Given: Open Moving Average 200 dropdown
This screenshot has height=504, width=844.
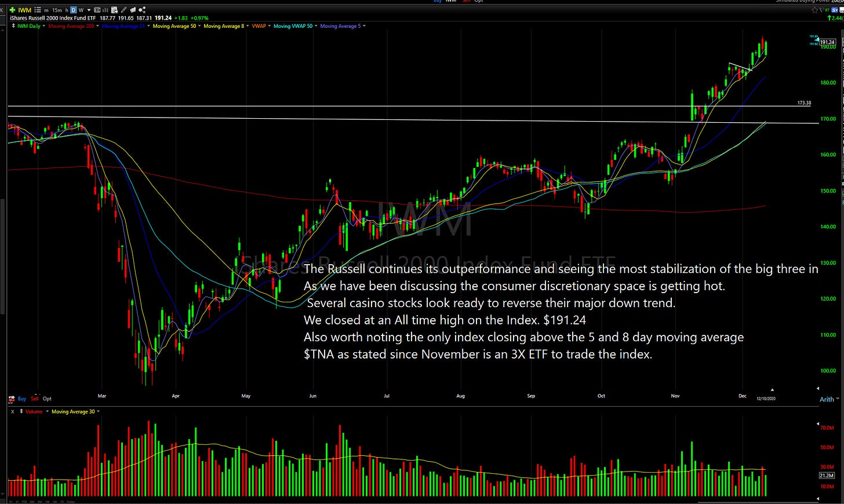Looking at the screenshot, I should (x=97, y=26).
